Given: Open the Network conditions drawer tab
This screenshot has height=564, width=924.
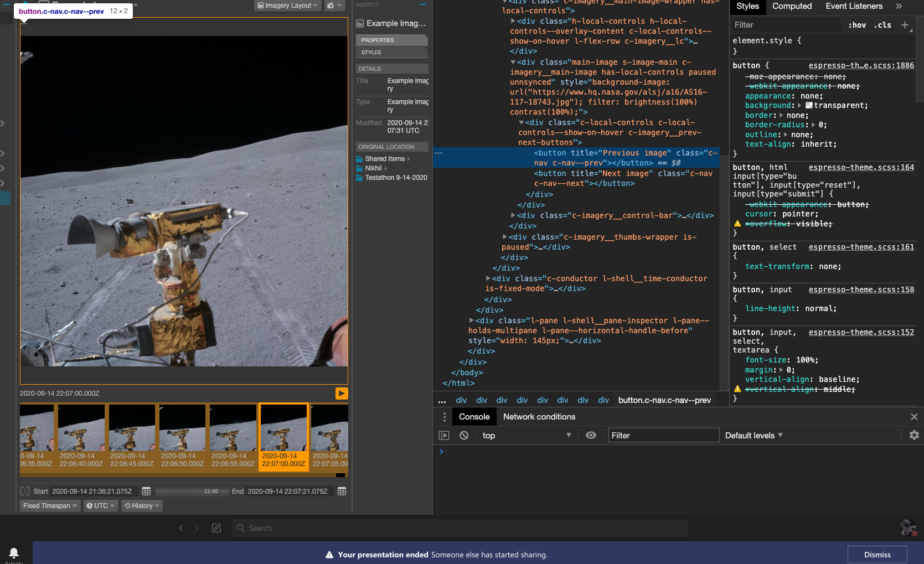Looking at the screenshot, I should (x=539, y=417).
